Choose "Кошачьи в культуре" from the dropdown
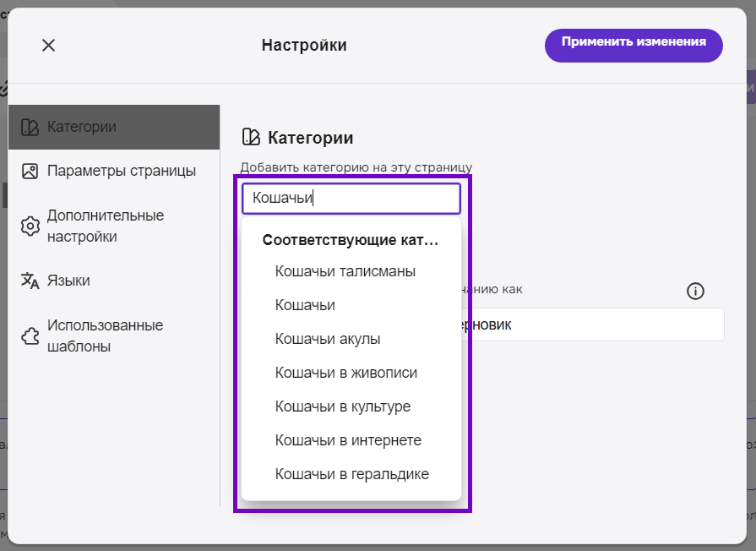The image size is (756, 551). click(x=342, y=406)
